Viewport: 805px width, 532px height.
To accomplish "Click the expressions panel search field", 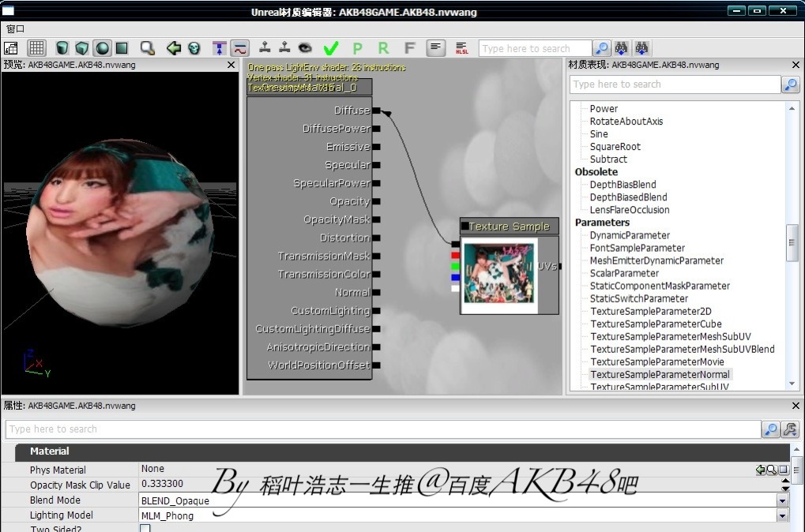I will (675, 84).
